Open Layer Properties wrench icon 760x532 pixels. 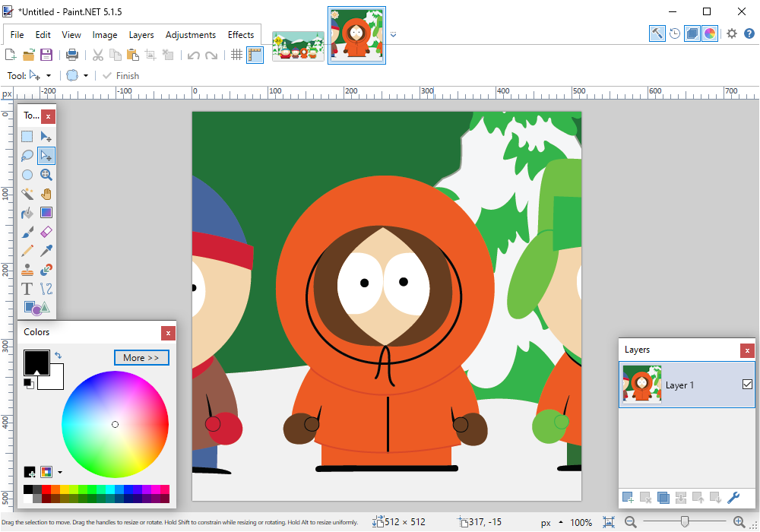[733, 497]
